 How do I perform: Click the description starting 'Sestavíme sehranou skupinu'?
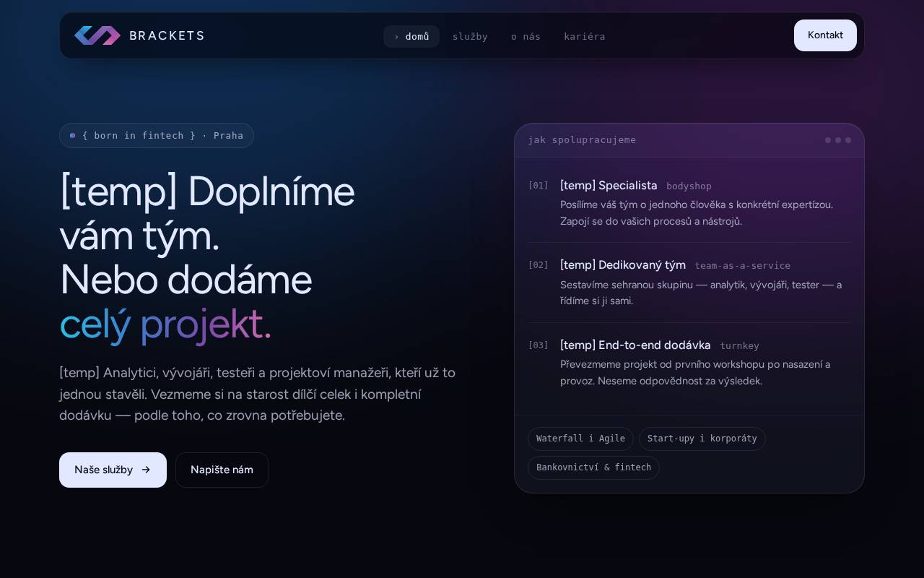point(701,293)
